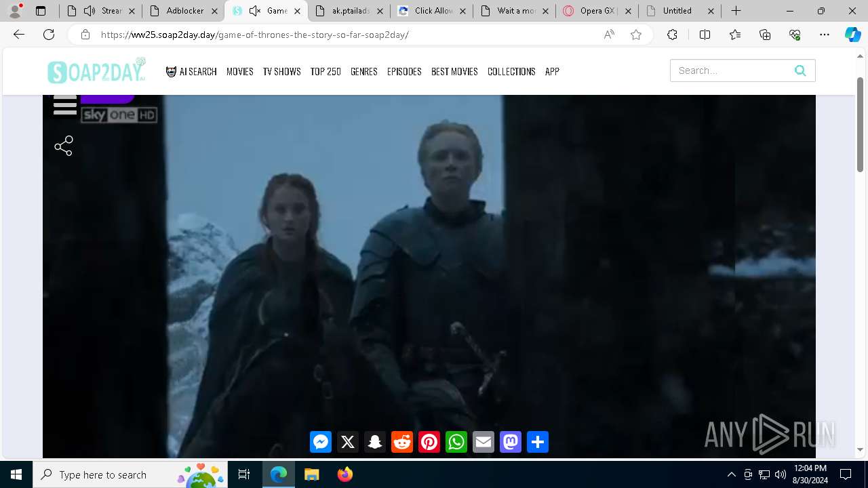Open the volume control in system tray
Image resolution: width=868 pixels, height=488 pixels.
(781, 474)
